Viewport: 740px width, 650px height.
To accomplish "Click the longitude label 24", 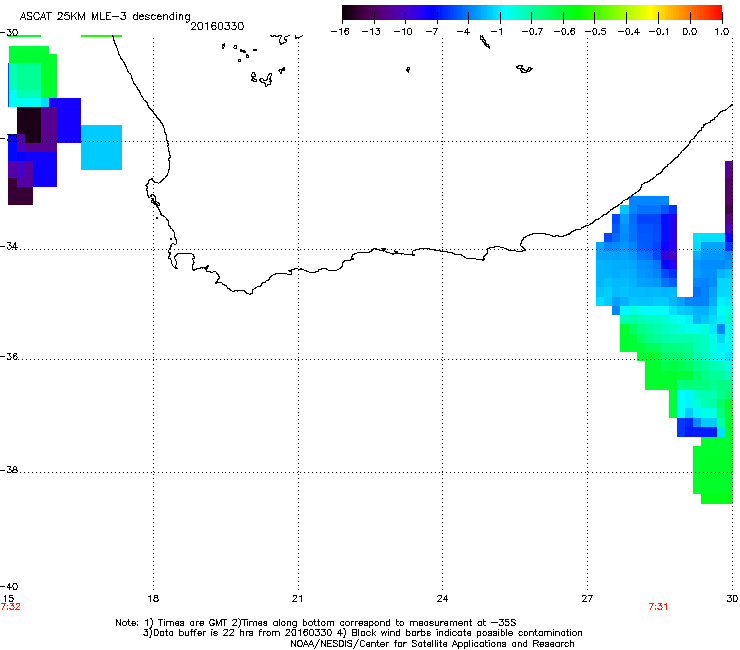I will pyautogui.click(x=442, y=599).
